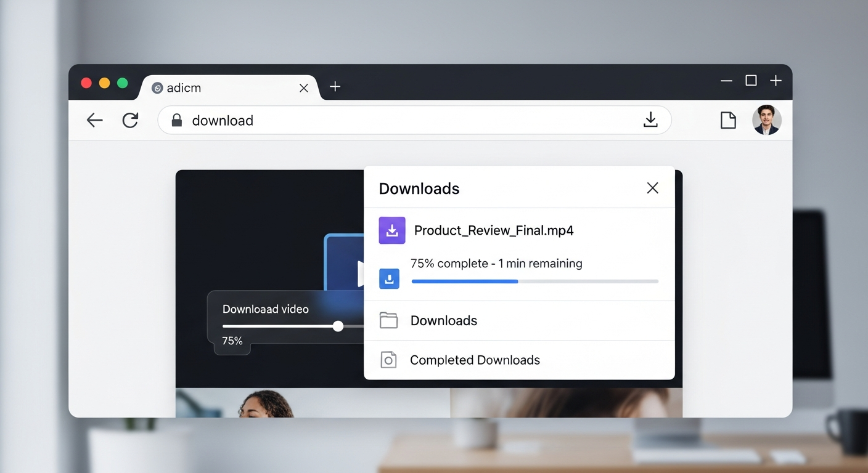Open a new browser tab
868x473 pixels.
tap(335, 87)
